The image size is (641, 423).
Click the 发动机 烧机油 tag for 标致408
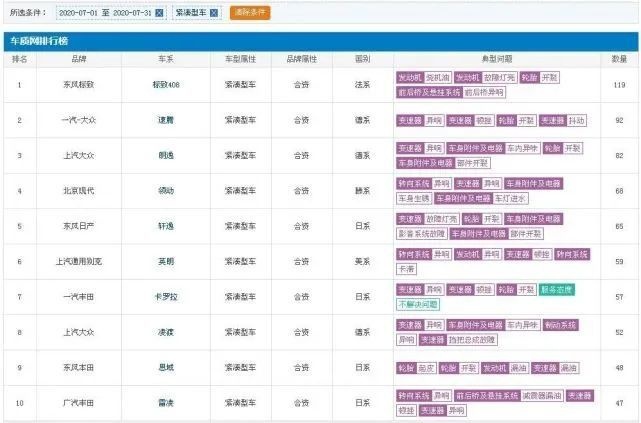424,78
